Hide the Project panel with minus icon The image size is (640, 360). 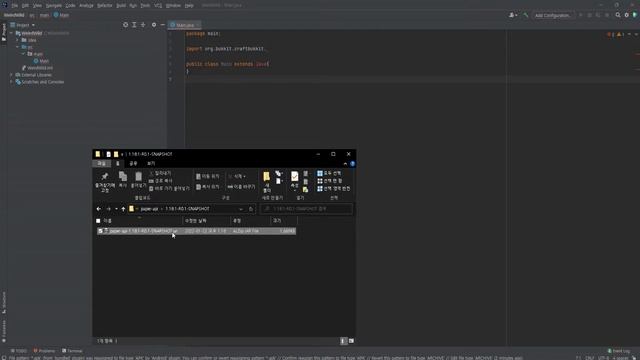162,25
